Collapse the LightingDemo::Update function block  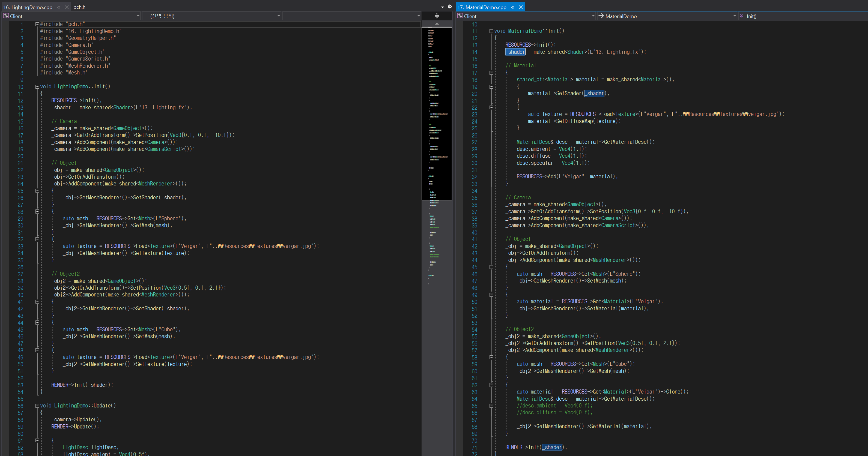(x=37, y=406)
